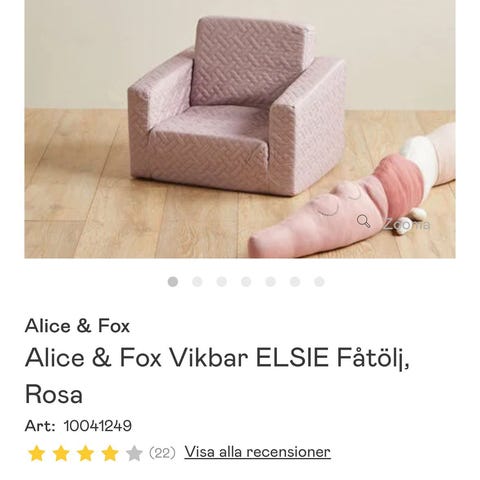The width and height of the screenshot is (480, 480).
Task: Jump to the fourth carousel dot
Action: tap(246, 282)
